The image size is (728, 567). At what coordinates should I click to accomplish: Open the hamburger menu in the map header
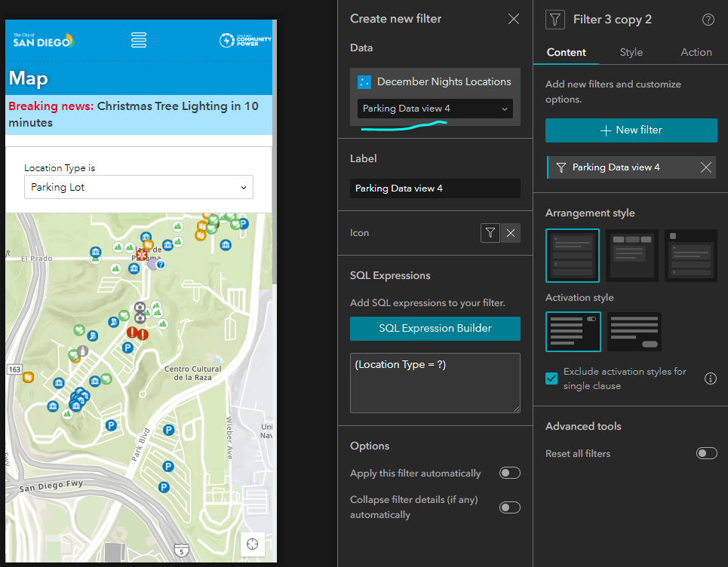click(138, 40)
